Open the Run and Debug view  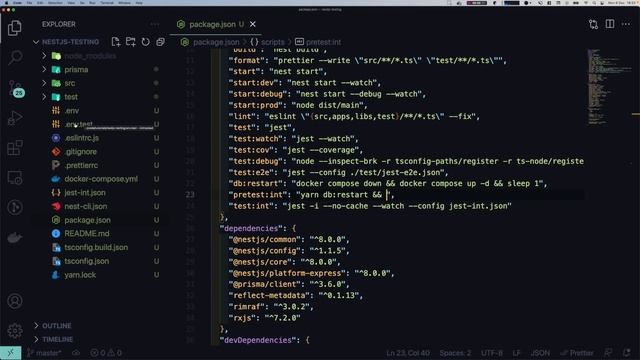tap(15, 118)
